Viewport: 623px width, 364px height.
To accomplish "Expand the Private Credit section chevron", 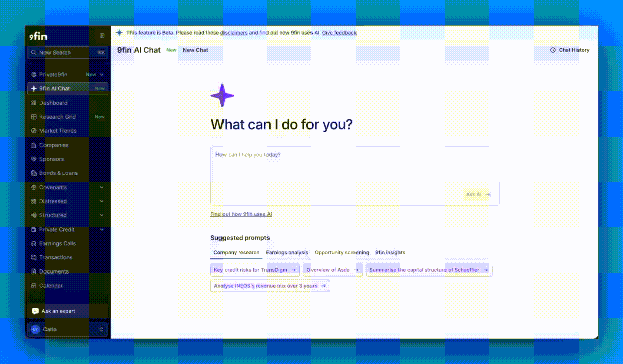I will coord(102,230).
